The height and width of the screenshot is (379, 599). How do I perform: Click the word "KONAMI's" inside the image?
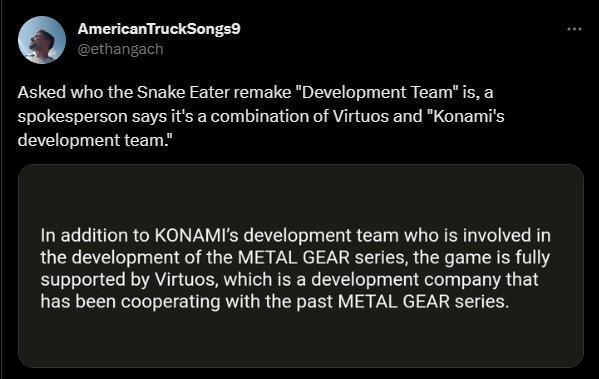196,235
